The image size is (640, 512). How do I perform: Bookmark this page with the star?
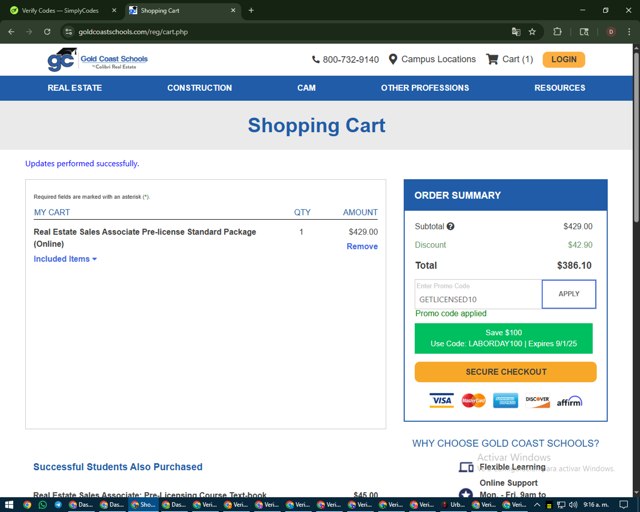[x=532, y=32]
